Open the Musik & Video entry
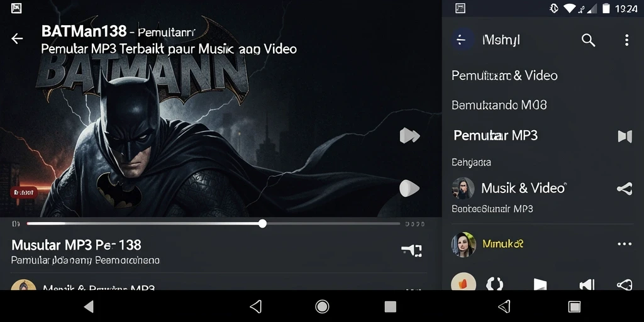Image resolution: width=644 pixels, height=322 pixels. (x=523, y=188)
